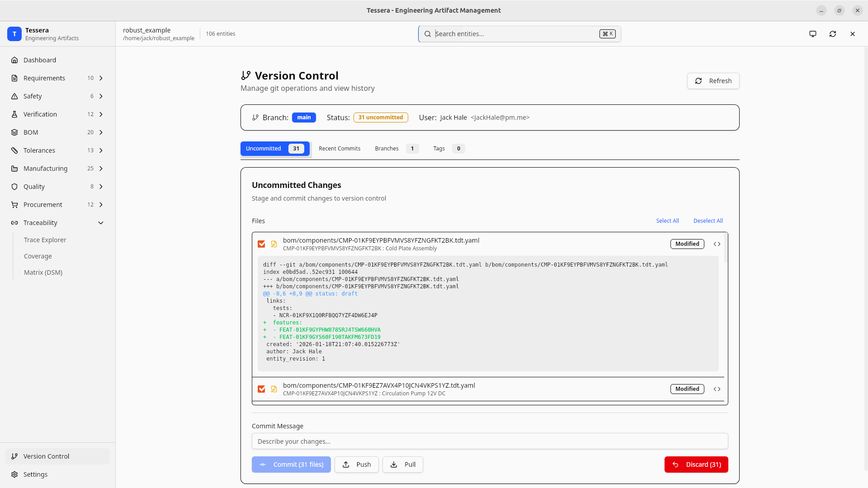Click the Deselect All link

click(x=708, y=221)
